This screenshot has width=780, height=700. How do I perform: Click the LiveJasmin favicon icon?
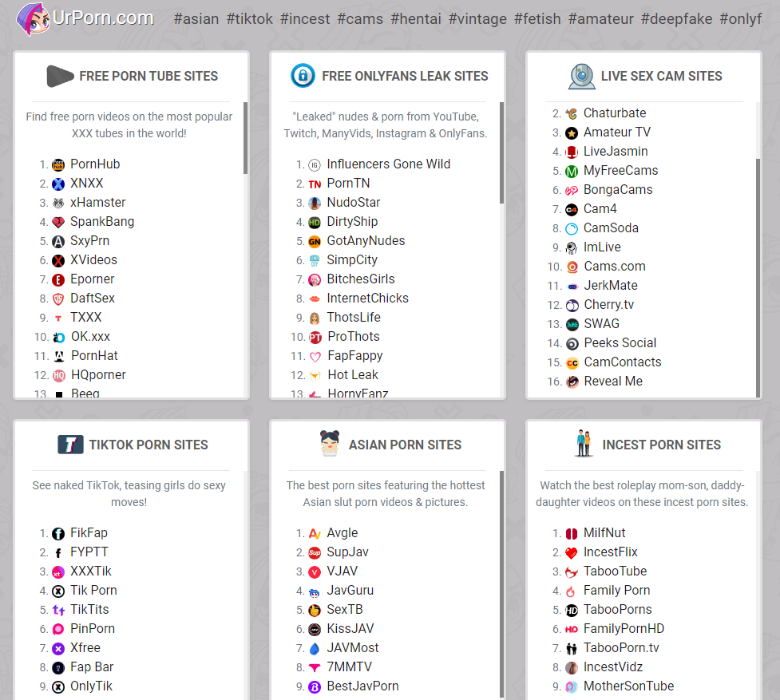pos(572,152)
